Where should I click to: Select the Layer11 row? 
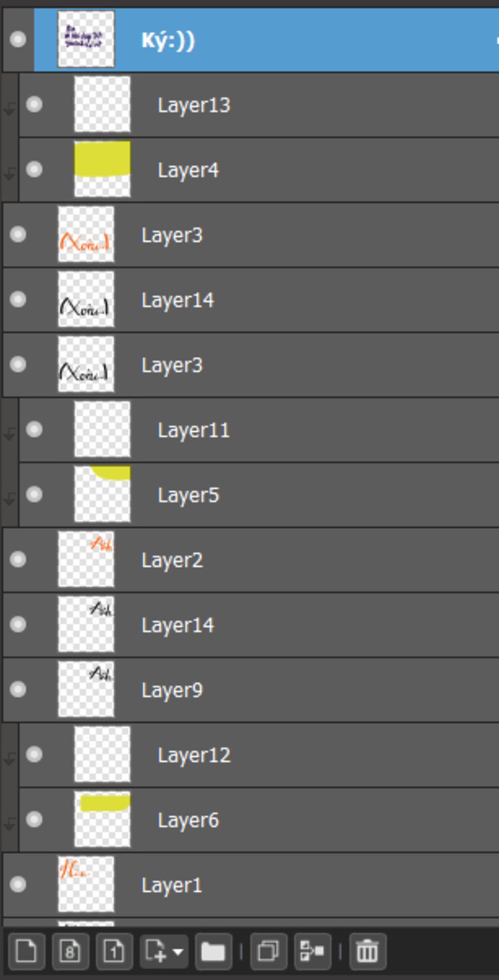coord(259,430)
